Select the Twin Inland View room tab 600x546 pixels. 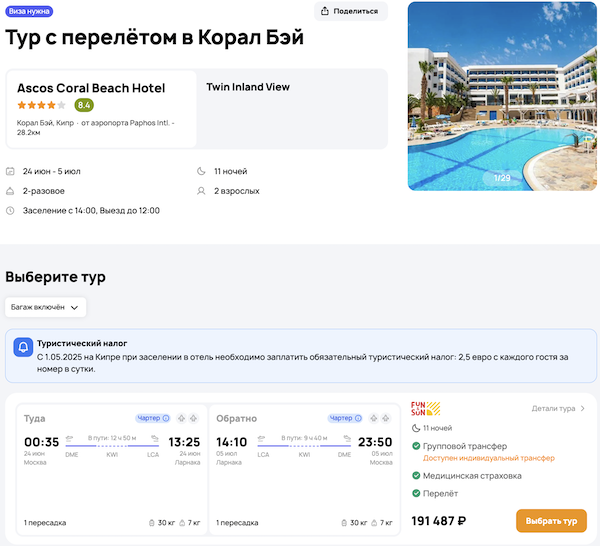(x=248, y=87)
